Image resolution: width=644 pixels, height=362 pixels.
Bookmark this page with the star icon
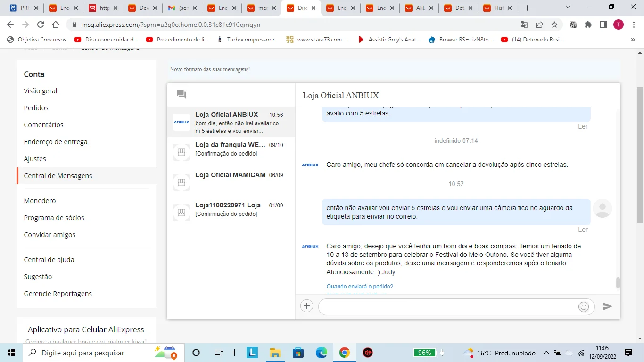pyautogui.click(x=554, y=25)
